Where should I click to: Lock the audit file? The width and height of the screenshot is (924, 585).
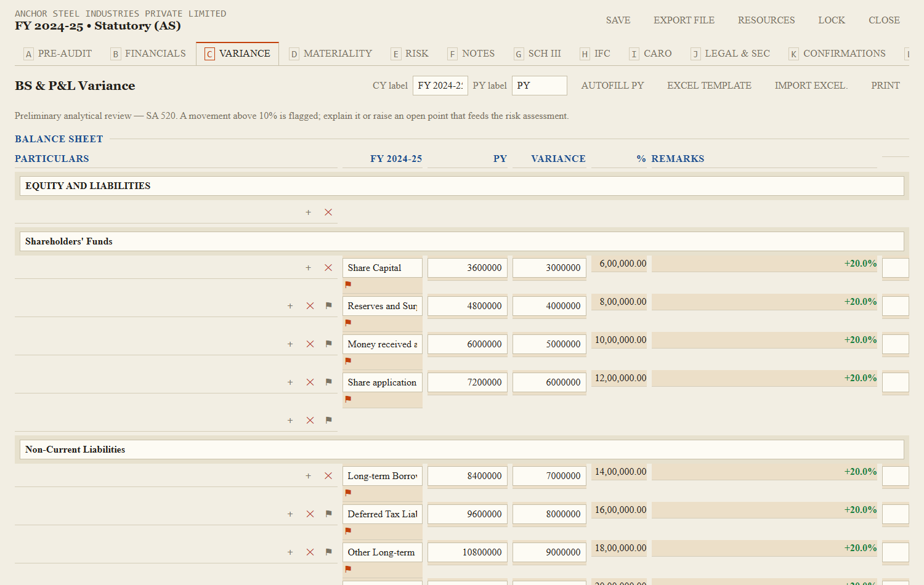pyautogui.click(x=832, y=20)
